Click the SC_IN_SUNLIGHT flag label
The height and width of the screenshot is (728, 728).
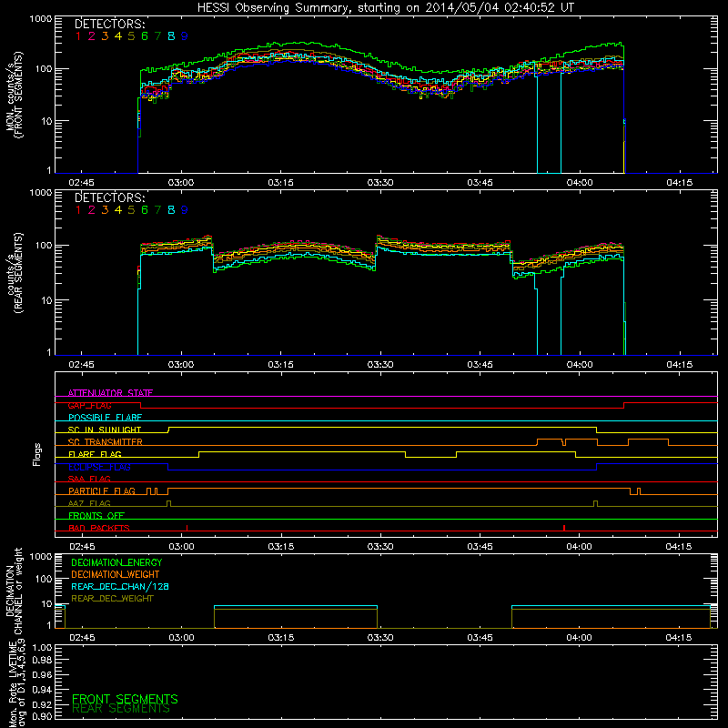pyautogui.click(x=105, y=430)
